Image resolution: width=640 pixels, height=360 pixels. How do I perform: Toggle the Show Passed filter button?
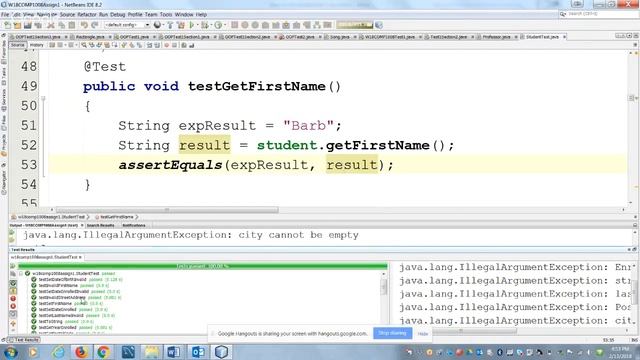coord(13,283)
